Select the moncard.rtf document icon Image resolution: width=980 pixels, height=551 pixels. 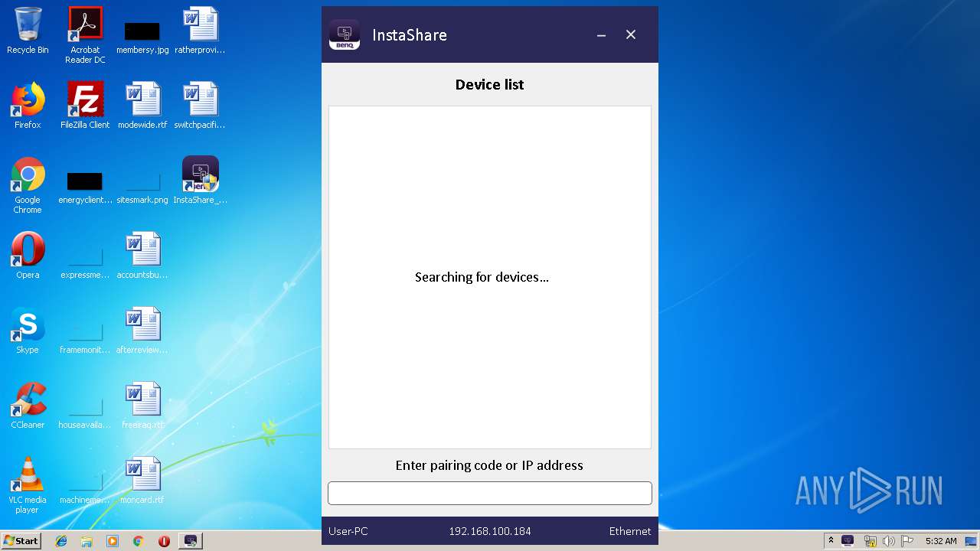point(142,481)
